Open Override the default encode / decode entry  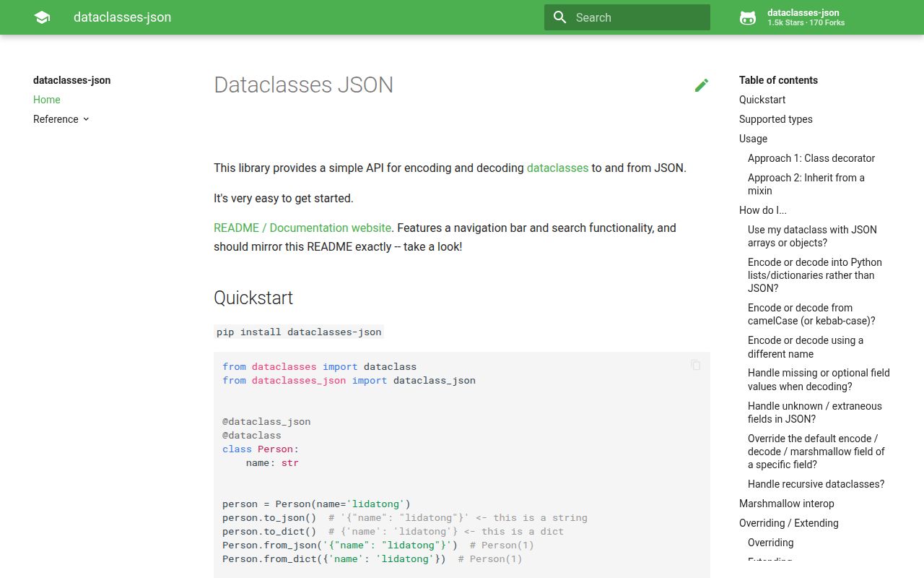816,452
